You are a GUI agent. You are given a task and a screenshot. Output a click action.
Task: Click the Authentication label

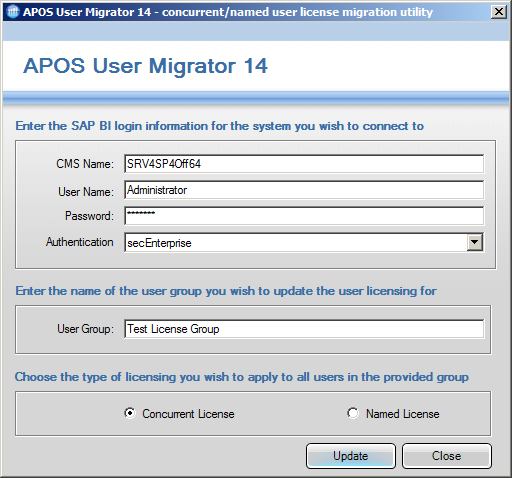80,242
